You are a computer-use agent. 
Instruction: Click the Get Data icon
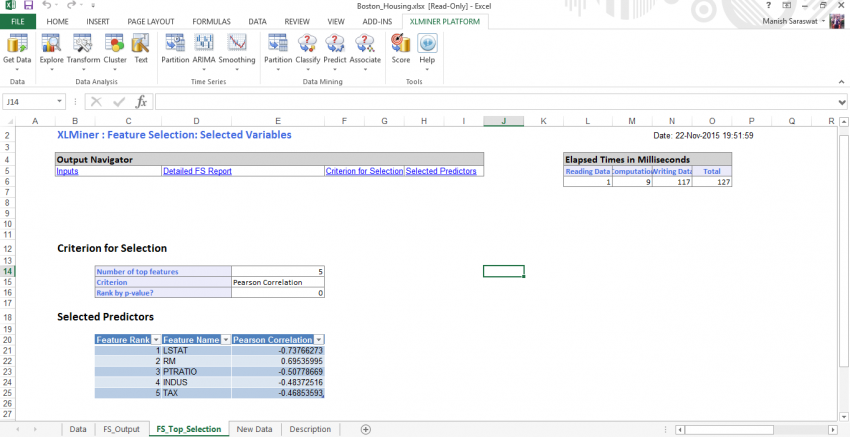point(16,46)
